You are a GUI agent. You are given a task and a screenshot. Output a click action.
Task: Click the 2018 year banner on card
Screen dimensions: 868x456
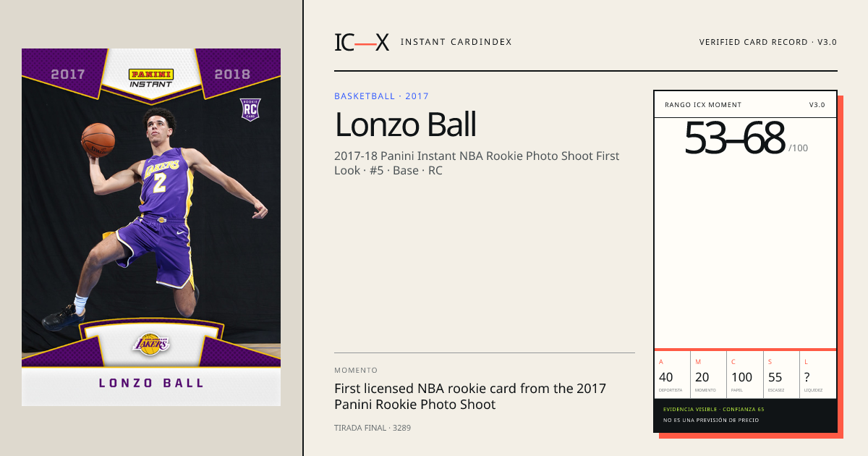pyautogui.click(x=232, y=74)
